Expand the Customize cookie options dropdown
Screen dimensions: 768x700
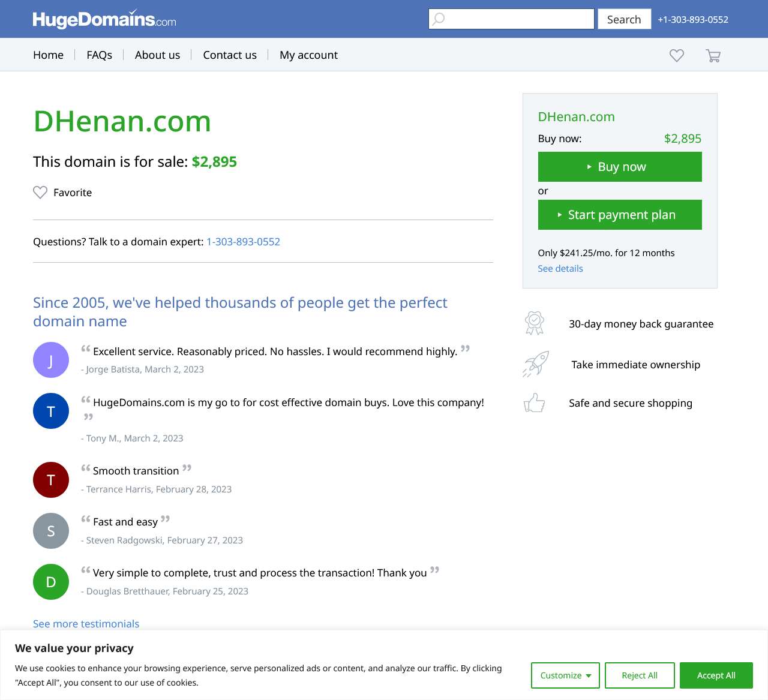(x=565, y=675)
